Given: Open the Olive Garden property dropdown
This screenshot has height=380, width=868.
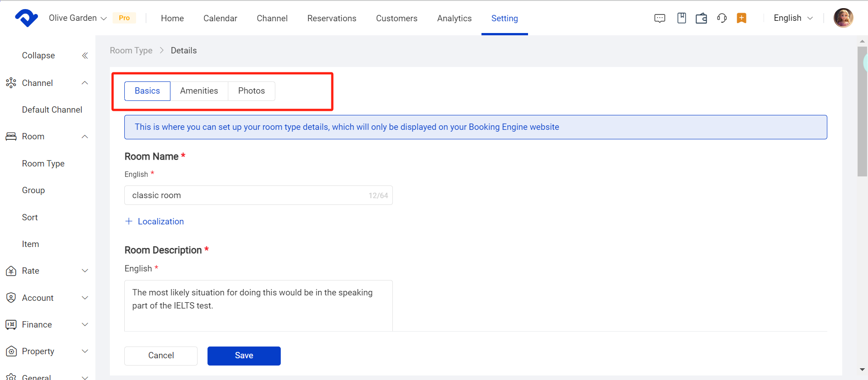Looking at the screenshot, I should pyautogui.click(x=78, y=18).
